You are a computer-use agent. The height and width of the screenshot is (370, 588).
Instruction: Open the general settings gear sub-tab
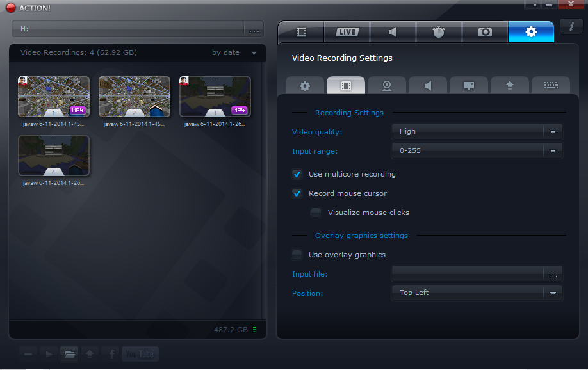pyautogui.click(x=305, y=86)
